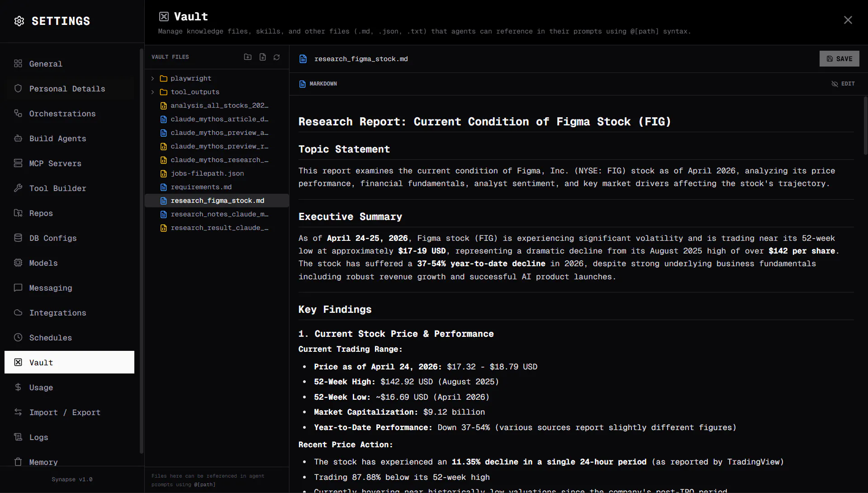Open claude_mythos_preview_r… file
The image size is (868, 493).
[217, 146]
